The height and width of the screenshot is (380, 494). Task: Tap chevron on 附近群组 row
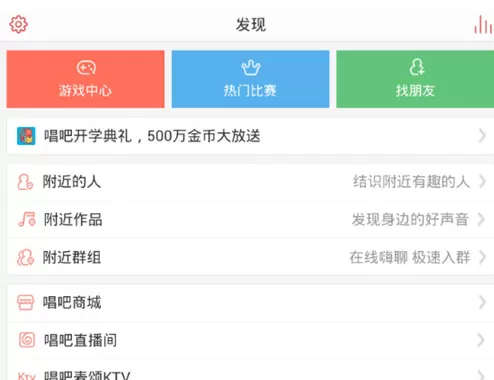point(482,257)
